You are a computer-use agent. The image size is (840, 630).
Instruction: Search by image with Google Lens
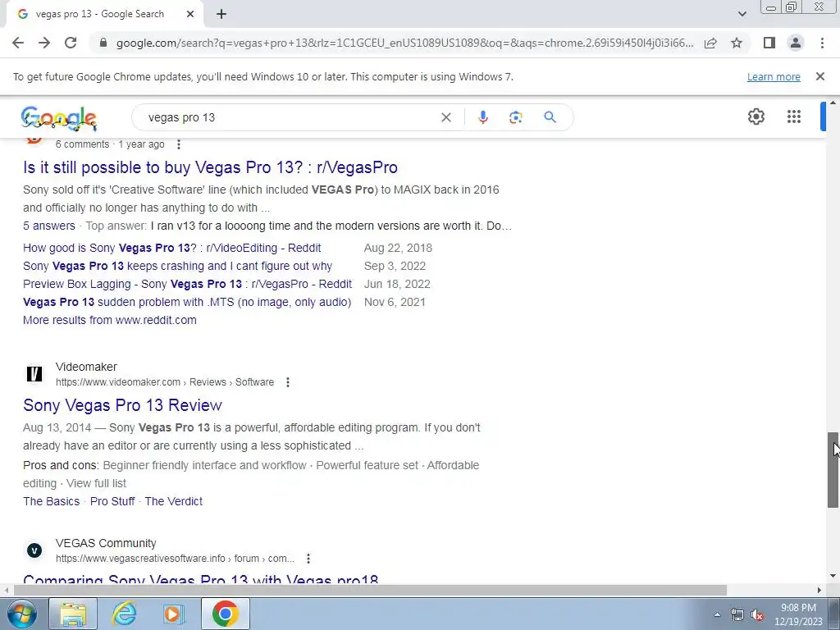pos(515,117)
